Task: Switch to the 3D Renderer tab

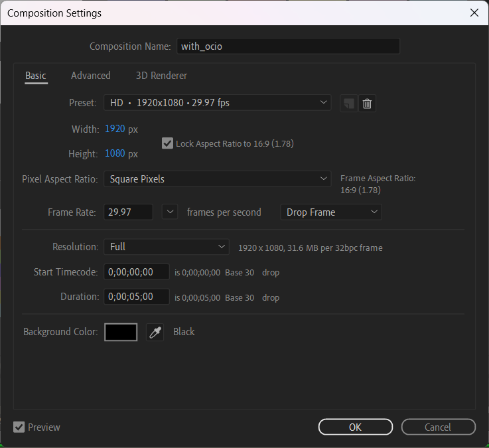Action: click(161, 76)
